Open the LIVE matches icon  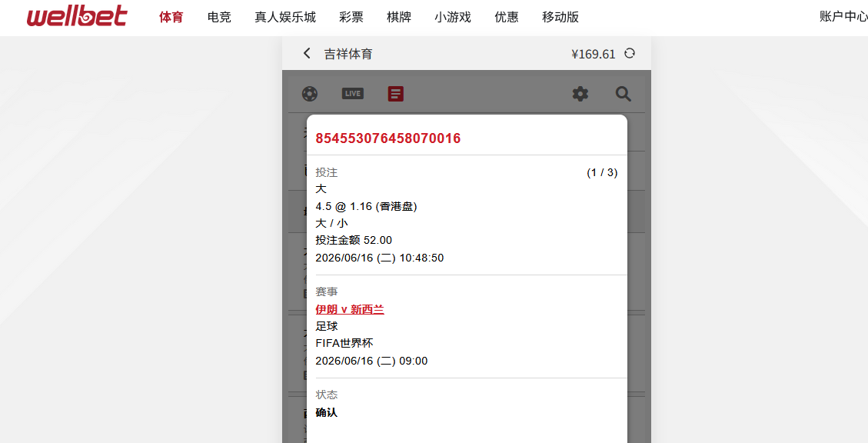(x=353, y=94)
